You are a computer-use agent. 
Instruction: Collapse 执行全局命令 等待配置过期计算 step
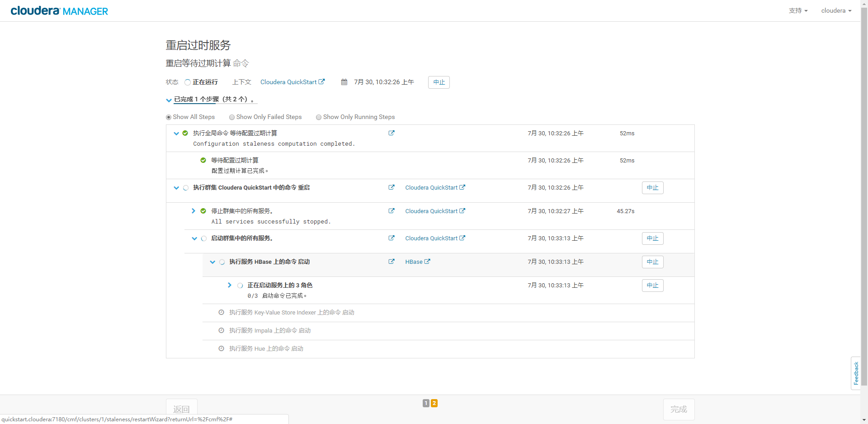coord(176,133)
